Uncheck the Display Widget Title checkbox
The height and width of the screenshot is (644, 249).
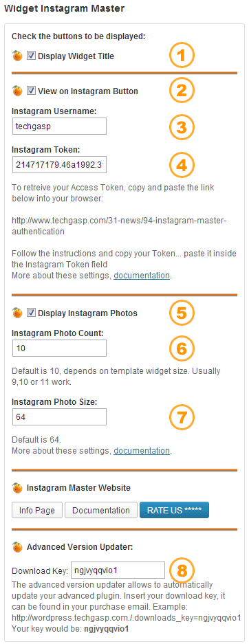pyautogui.click(x=31, y=56)
